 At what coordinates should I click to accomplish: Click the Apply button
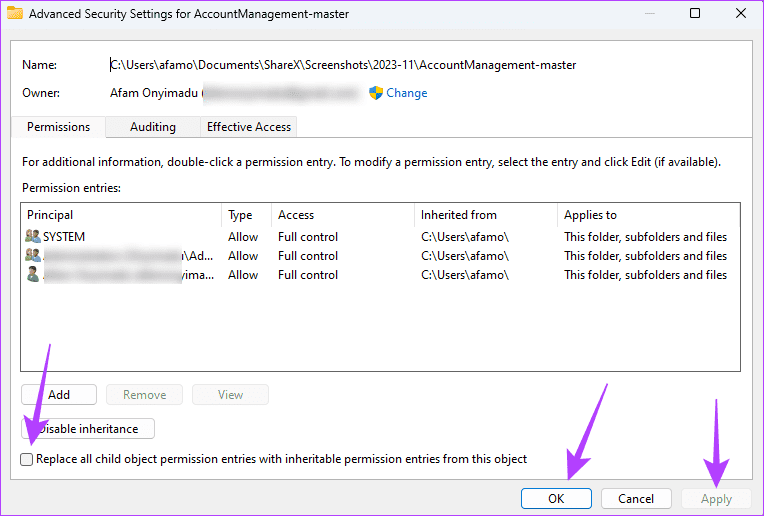716,498
